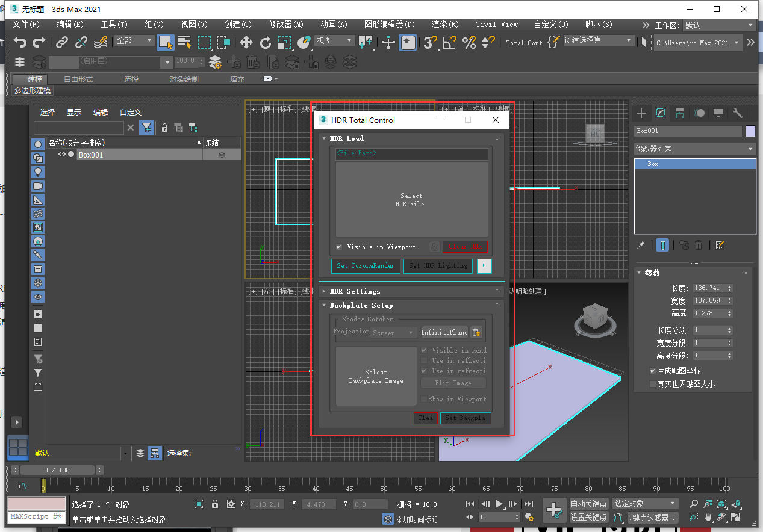Open Select by Name dialog

coord(185,42)
